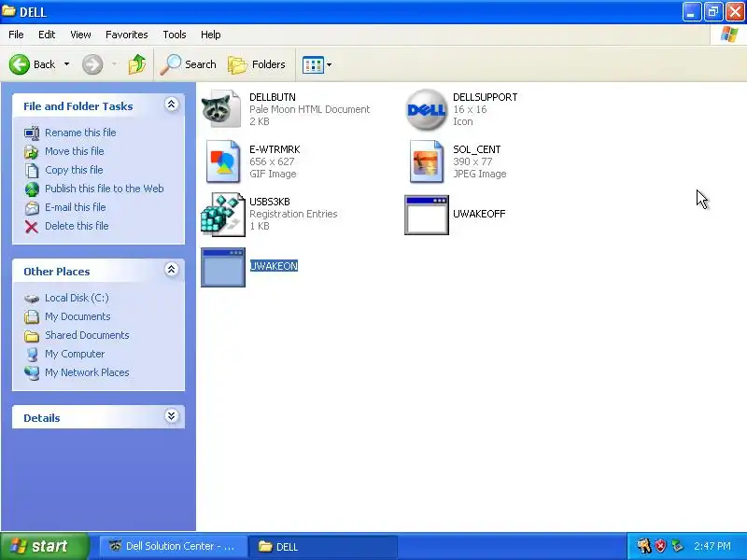Switch to Dell Solution Center taskbar window
This screenshot has height=560, width=747.
[x=173, y=546]
